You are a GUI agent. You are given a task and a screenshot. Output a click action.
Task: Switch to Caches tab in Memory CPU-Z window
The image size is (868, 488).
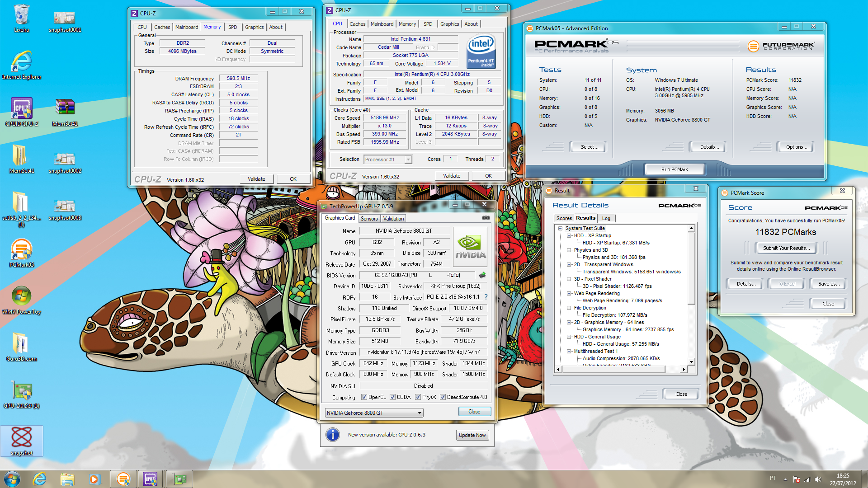(x=162, y=27)
